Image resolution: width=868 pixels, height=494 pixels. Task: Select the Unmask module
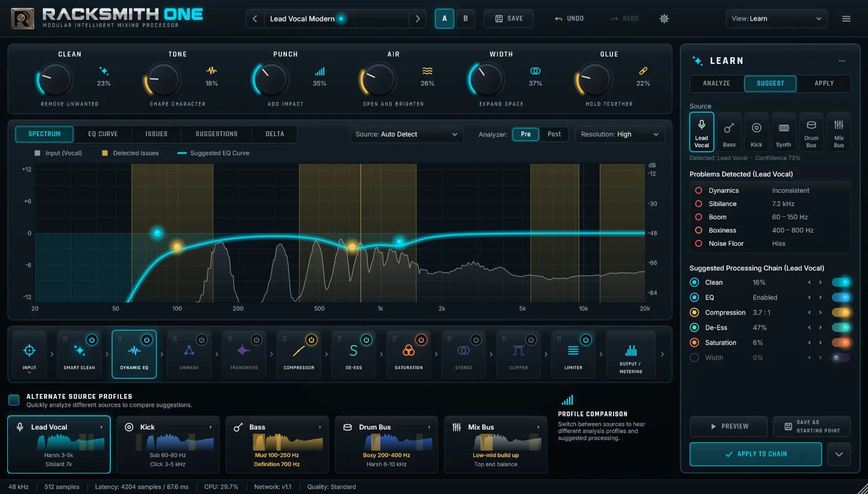pos(189,354)
